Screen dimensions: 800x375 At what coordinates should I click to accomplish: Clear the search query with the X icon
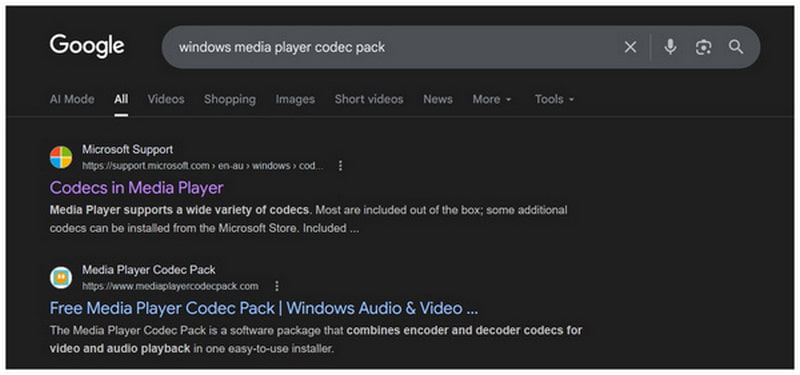pyautogui.click(x=631, y=47)
